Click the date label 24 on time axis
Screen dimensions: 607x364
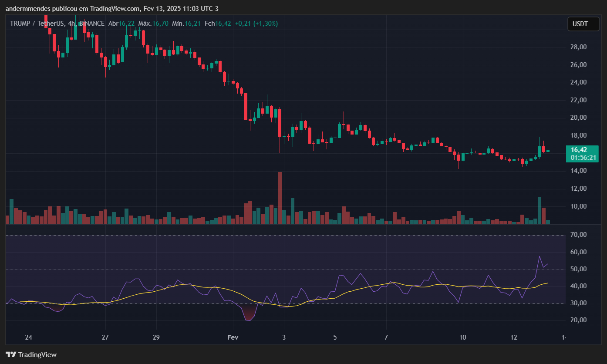[x=29, y=337]
